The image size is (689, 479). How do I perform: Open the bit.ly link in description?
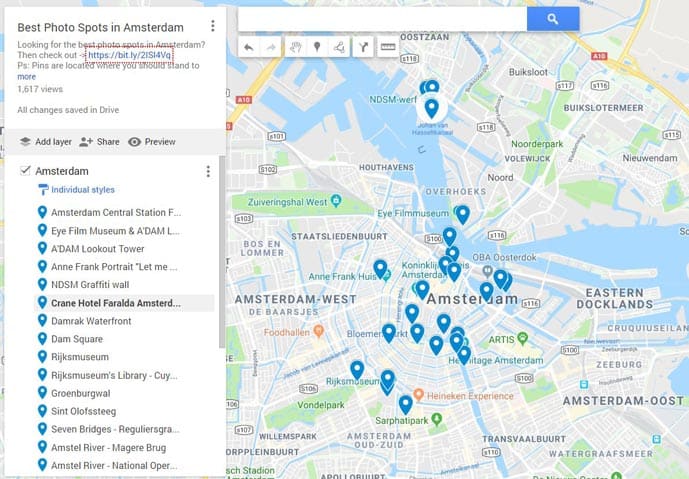129,55
